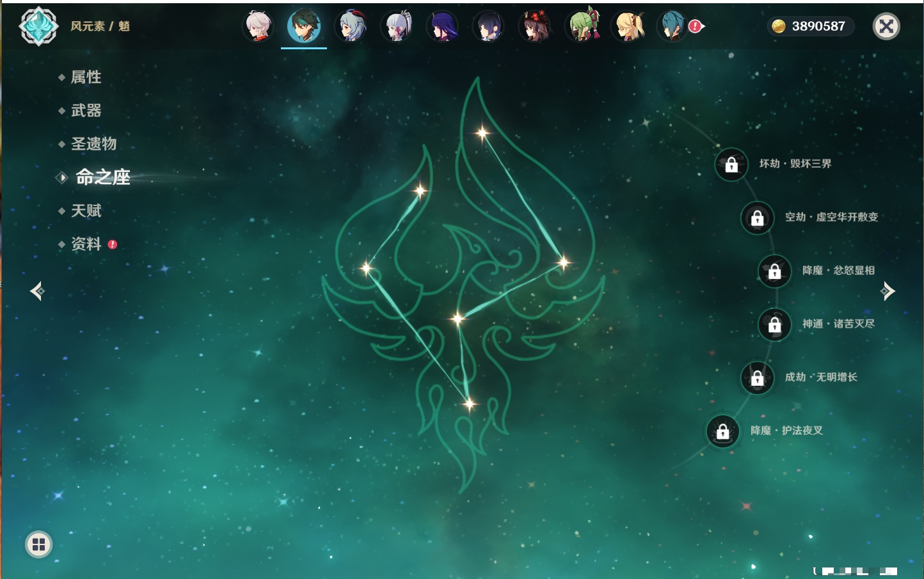This screenshot has height=579, width=924.
Task: Choose the brown-haired character with red flower hat
Action: pos(535,26)
